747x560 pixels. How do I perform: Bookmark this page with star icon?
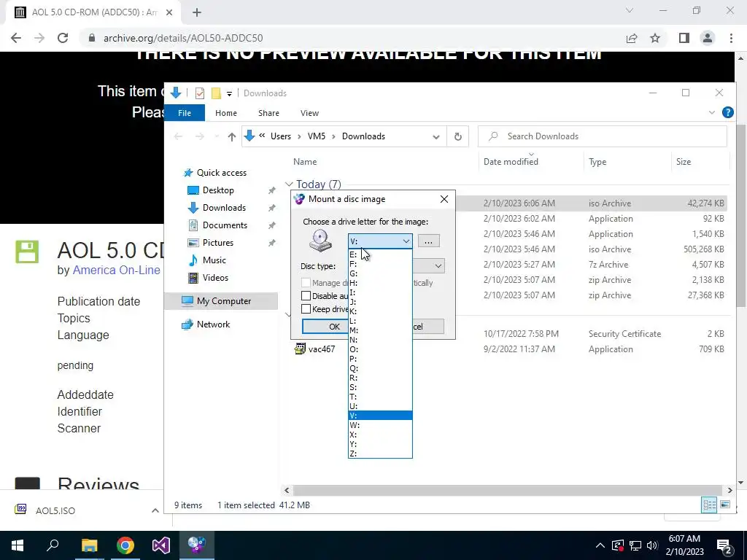point(655,38)
